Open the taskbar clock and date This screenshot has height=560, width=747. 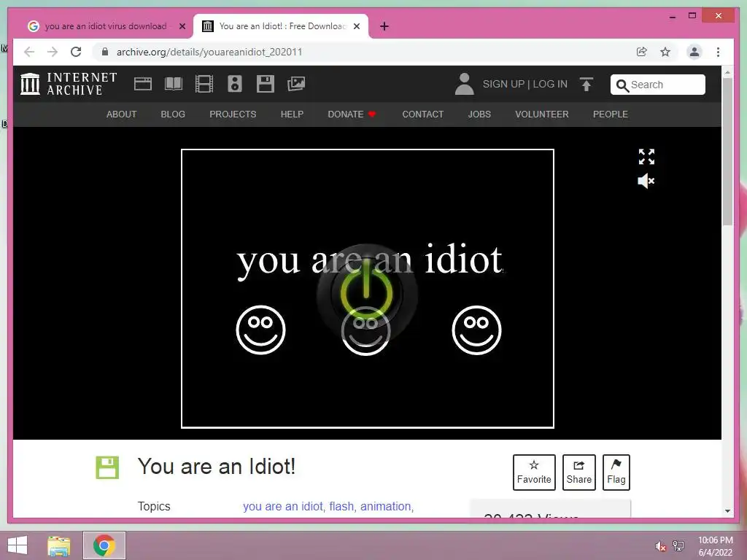[715, 546]
